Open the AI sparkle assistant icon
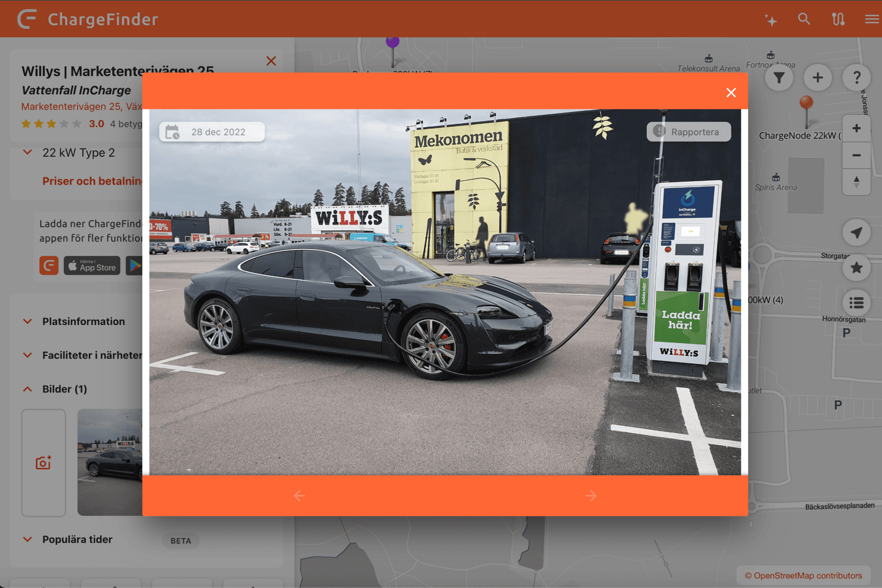This screenshot has height=588, width=882. pos(771,20)
